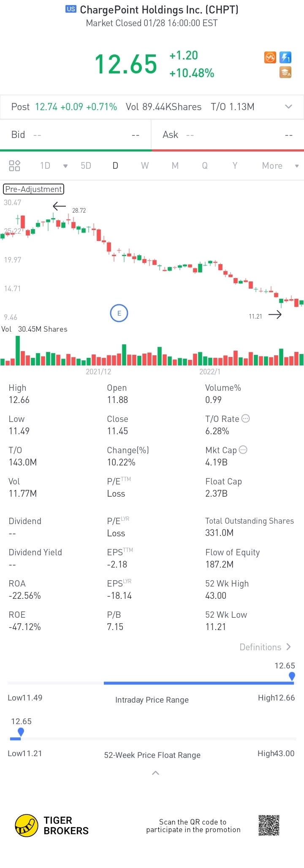The width and height of the screenshot is (304, 868).
Task: Select the W weekly chart tab
Action: click(145, 166)
